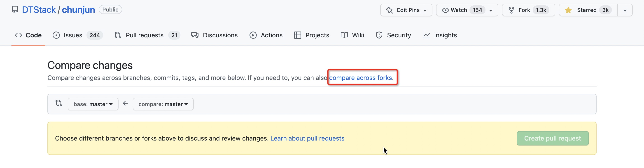This screenshot has width=644, height=168.
Task: Click the fork icon in Fork button
Action: tap(511, 10)
